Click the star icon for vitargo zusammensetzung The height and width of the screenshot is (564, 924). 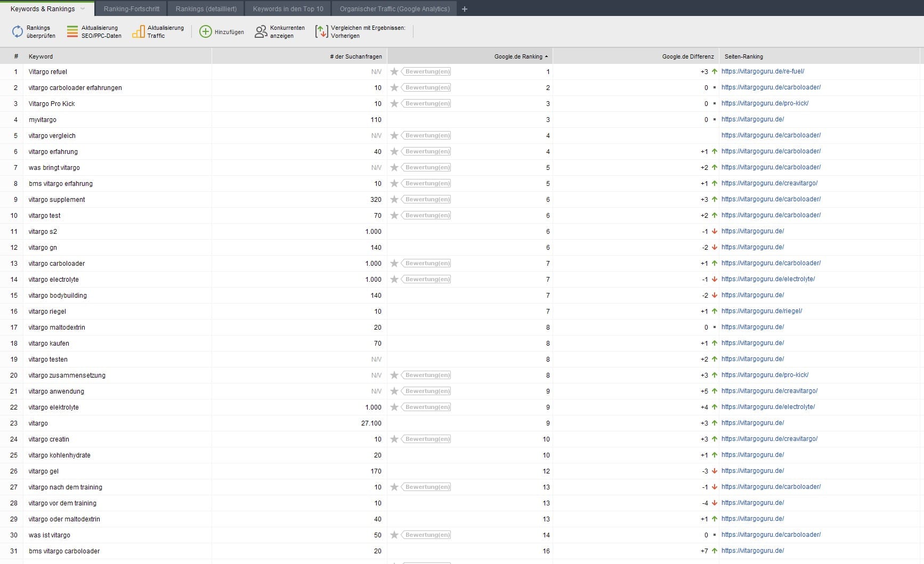pyautogui.click(x=394, y=375)
